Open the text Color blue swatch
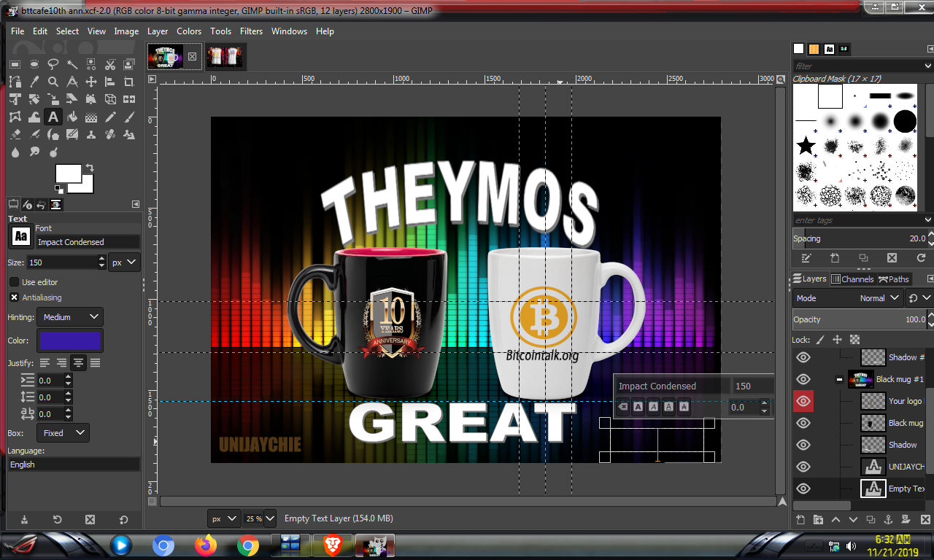Viewport: 934px width, 560px height. pos(69,341)
